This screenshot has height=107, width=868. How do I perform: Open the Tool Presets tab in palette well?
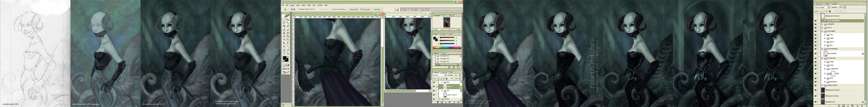coord(413,10)
